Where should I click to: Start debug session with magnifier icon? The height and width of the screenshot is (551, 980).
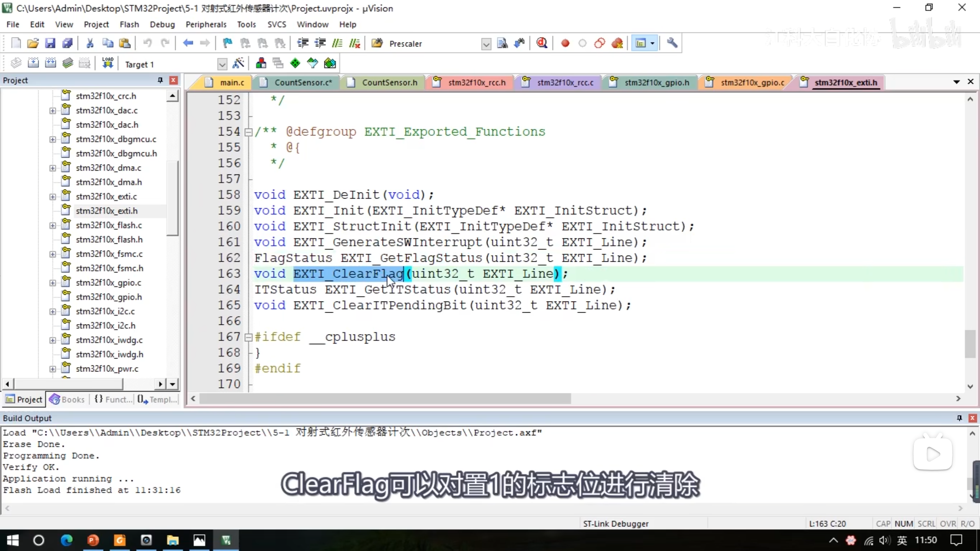tap(541, 43)
